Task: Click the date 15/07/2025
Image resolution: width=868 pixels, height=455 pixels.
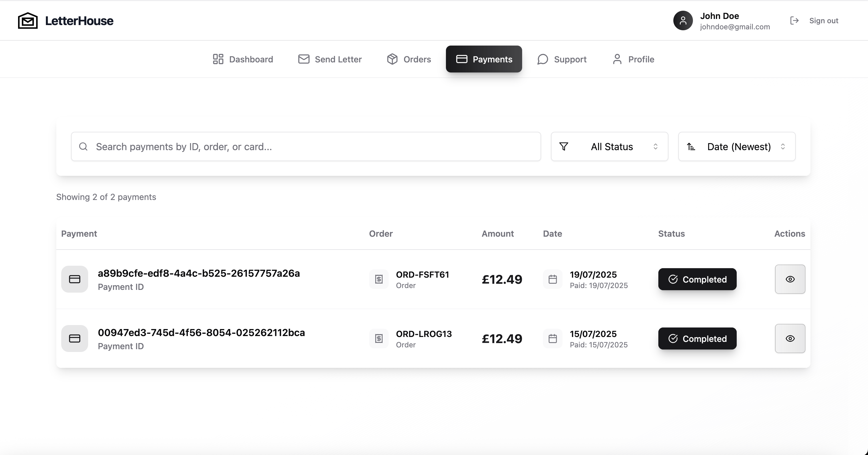Action: (x=593, y=334)
